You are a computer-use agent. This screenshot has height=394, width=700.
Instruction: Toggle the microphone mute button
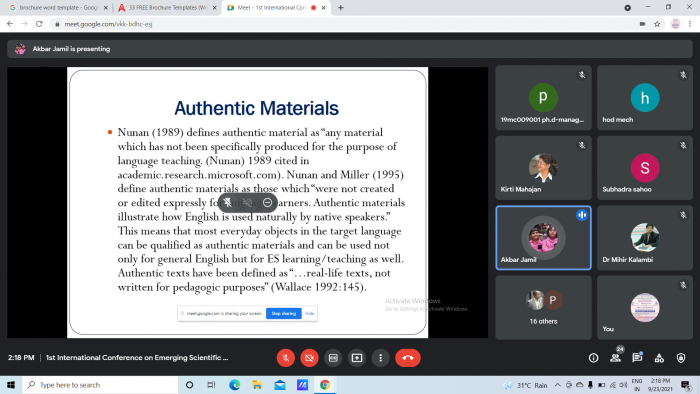(x=286, y=358)
